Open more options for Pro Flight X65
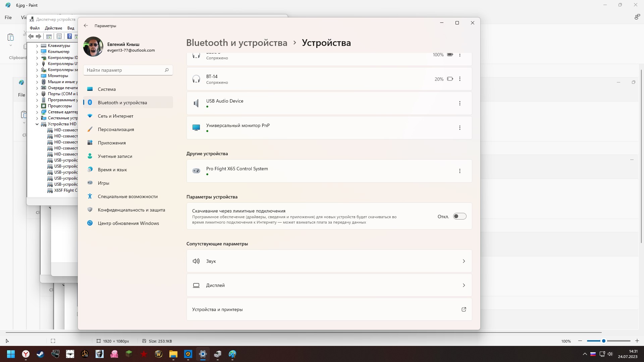644x362 pixels. click(460, 171)
